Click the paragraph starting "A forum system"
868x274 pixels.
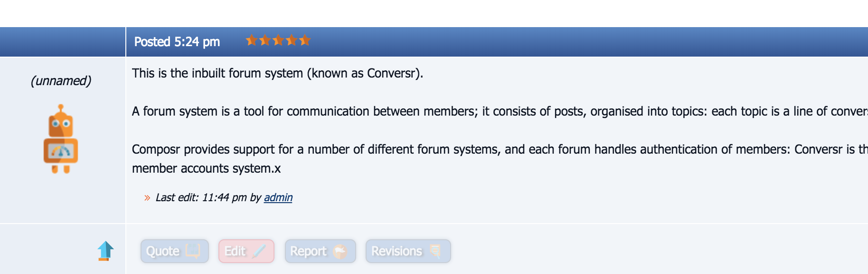[427, 111]
